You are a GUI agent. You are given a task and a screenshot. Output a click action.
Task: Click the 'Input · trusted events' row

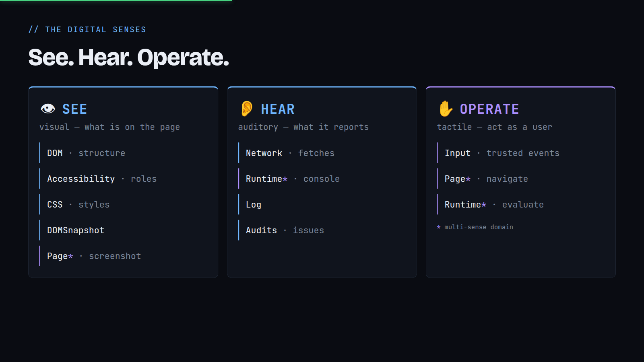pos(521,153)
